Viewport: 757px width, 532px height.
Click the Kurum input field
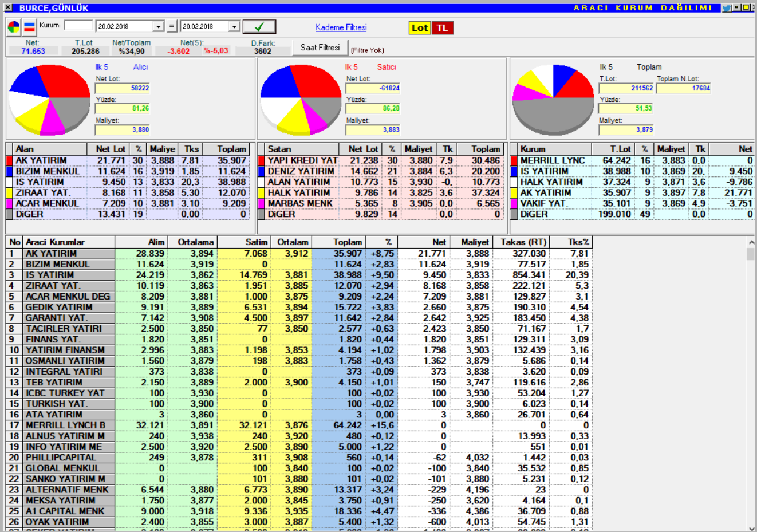(x=78, y=26)
